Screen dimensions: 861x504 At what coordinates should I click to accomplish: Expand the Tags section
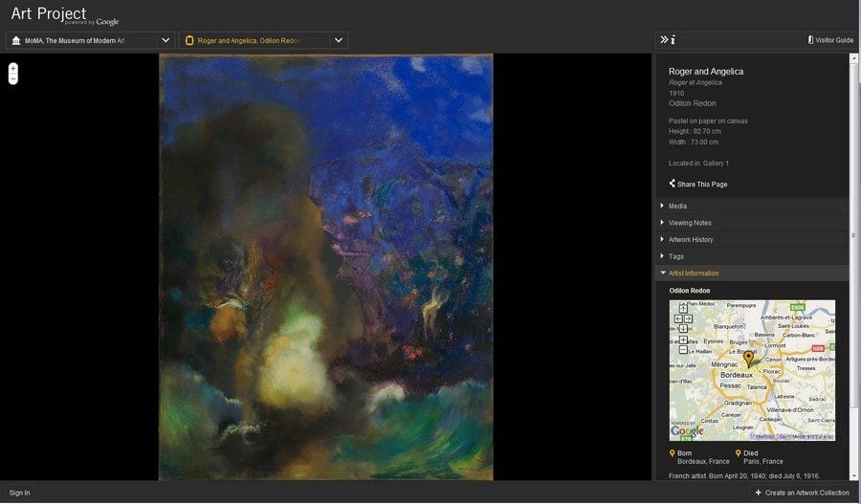[752, 256]
